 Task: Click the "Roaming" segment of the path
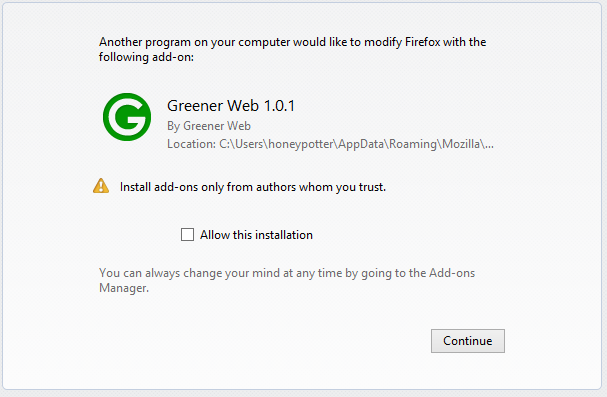pos(413,144)
